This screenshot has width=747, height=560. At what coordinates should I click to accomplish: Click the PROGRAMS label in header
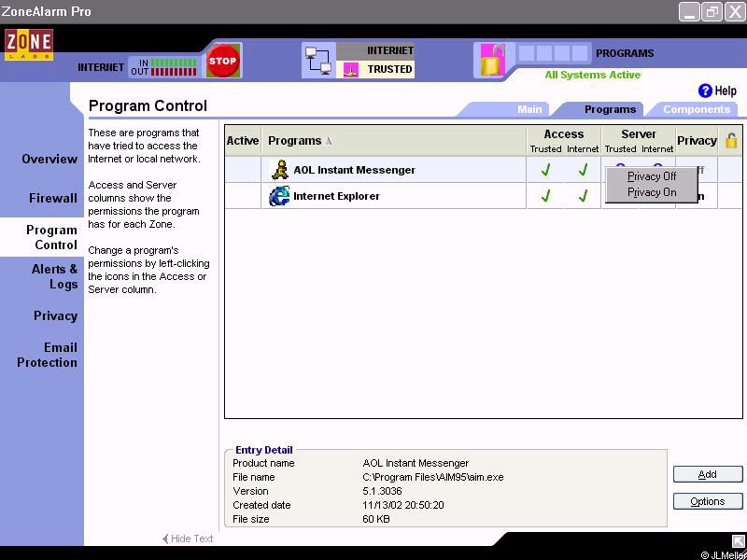625,53
